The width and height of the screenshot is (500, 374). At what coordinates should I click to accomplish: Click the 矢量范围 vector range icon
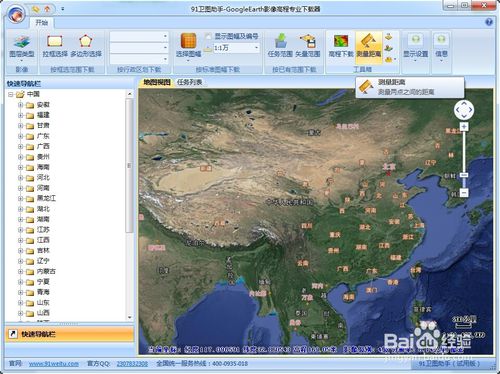tap(308, 41)
